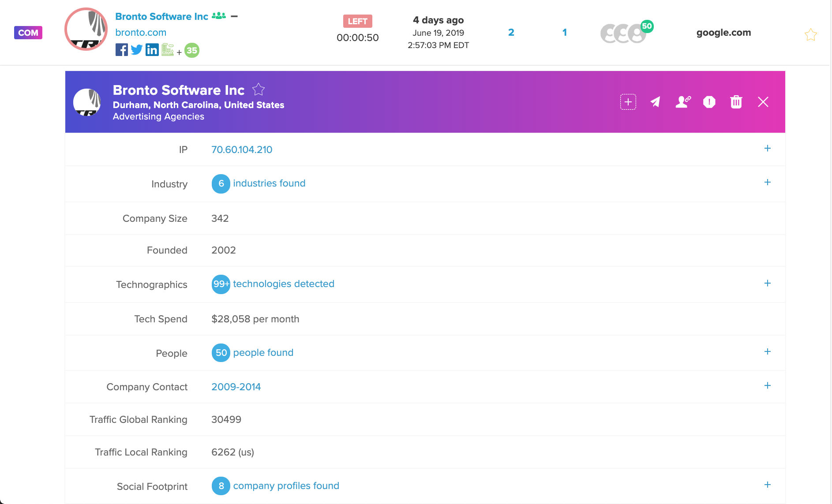Click the 00:00:50 visit duration
832x504 pixels.
357,38
